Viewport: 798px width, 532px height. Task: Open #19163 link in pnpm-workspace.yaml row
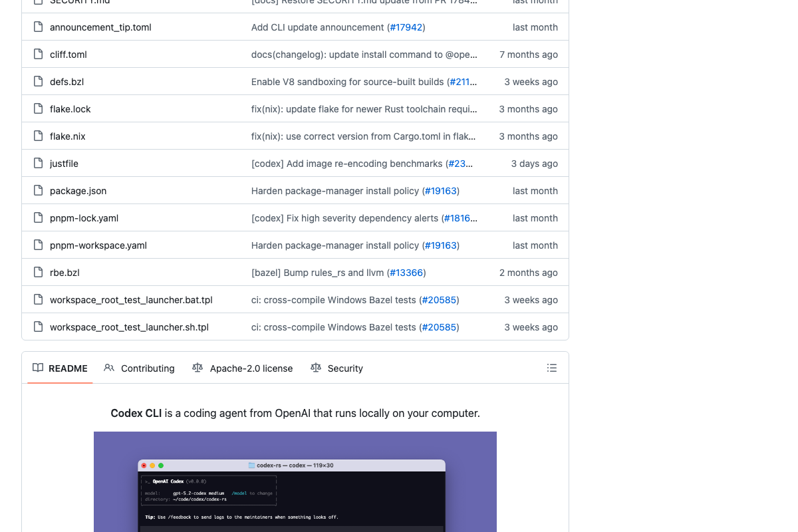tap(440, 245)
